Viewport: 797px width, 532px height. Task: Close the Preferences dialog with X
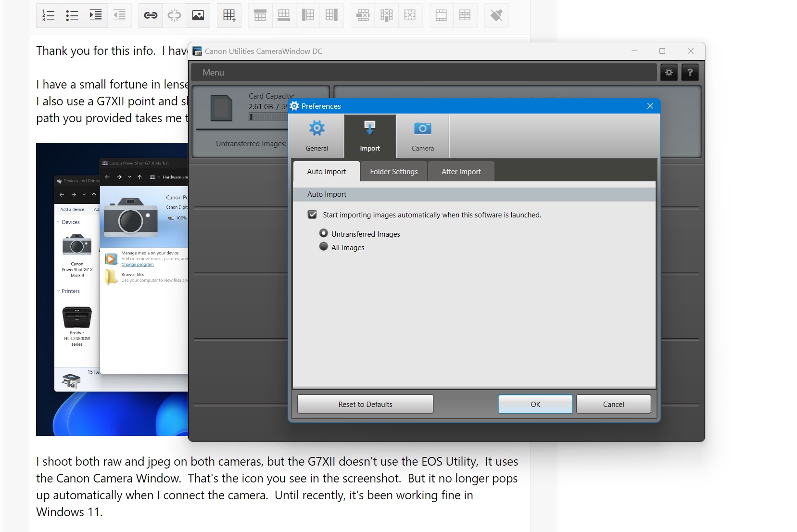pyautogui.click(x=650, y=106)
